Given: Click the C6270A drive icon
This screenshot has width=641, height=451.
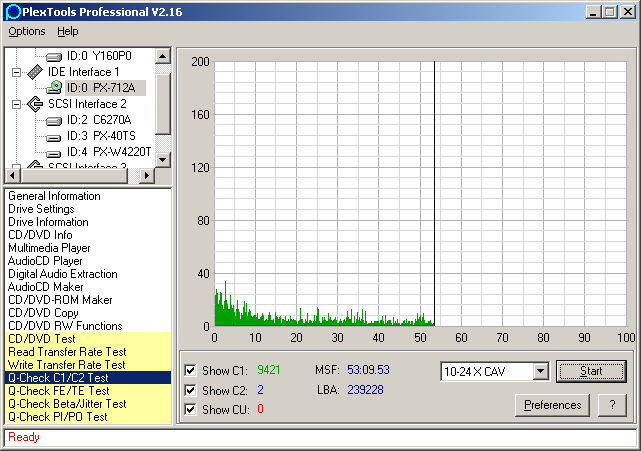Looking at the screenshot, I should [53, 121].
